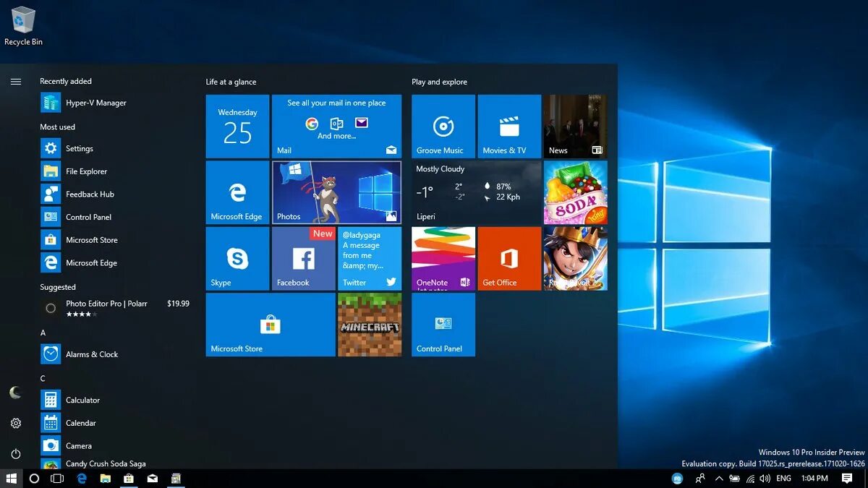Open the Control Panel tile
This screenshot has width=868, height=488.
coord(443,325)
